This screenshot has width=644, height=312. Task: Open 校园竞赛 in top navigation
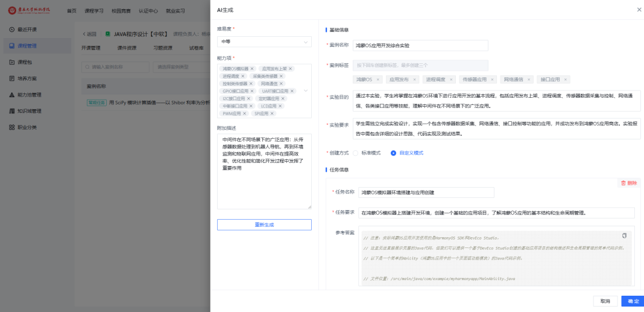(x=121, y=11)
